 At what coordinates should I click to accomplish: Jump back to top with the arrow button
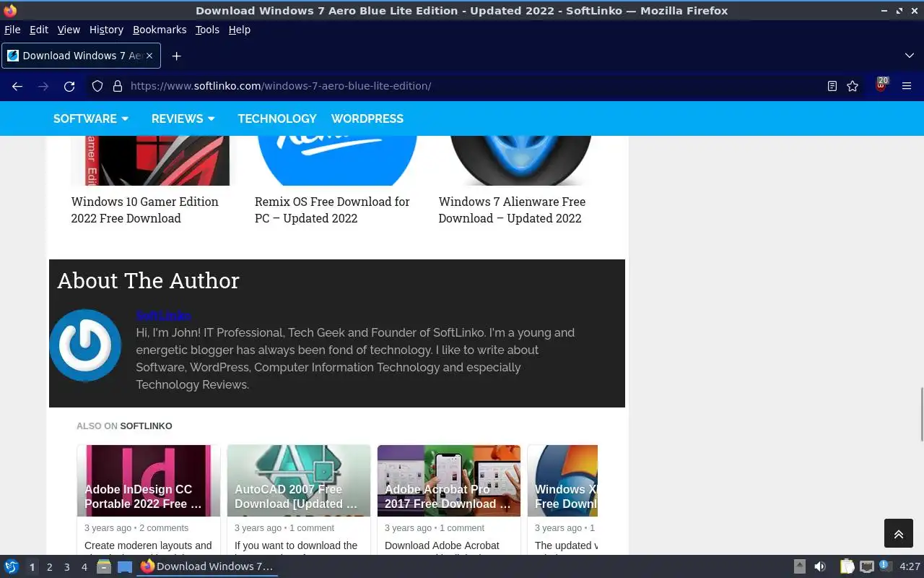(898, 534)
